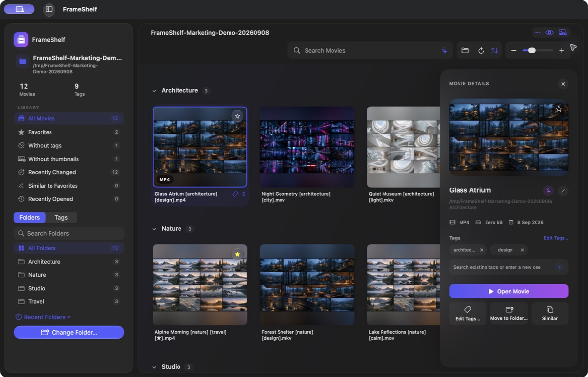
Task: Click the large preview image in Movie Details
Action: click(x=509, y=137)
